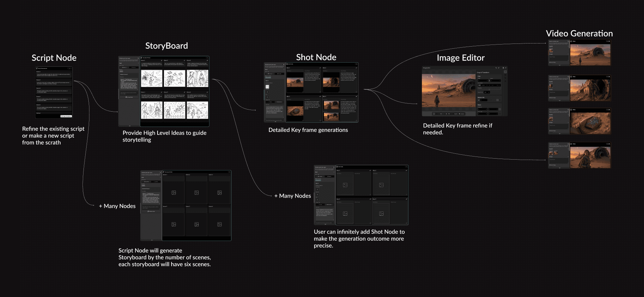Click the undo icon in Image Editor header
This screenshot has height=297, width=644.
[496, 68]
